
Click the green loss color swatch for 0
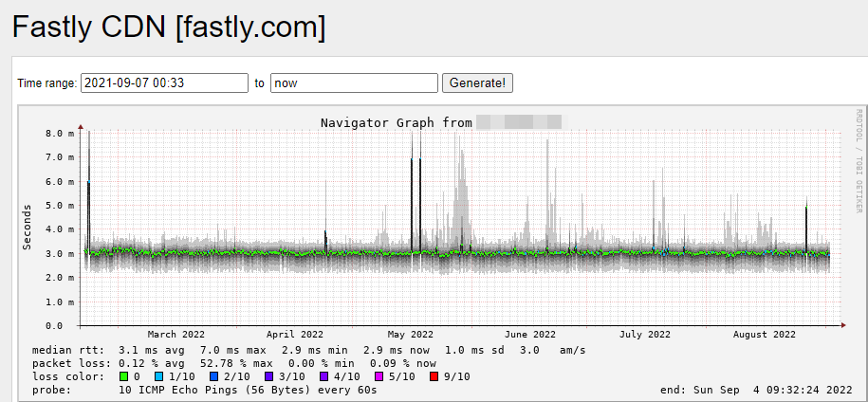point(124,376)
